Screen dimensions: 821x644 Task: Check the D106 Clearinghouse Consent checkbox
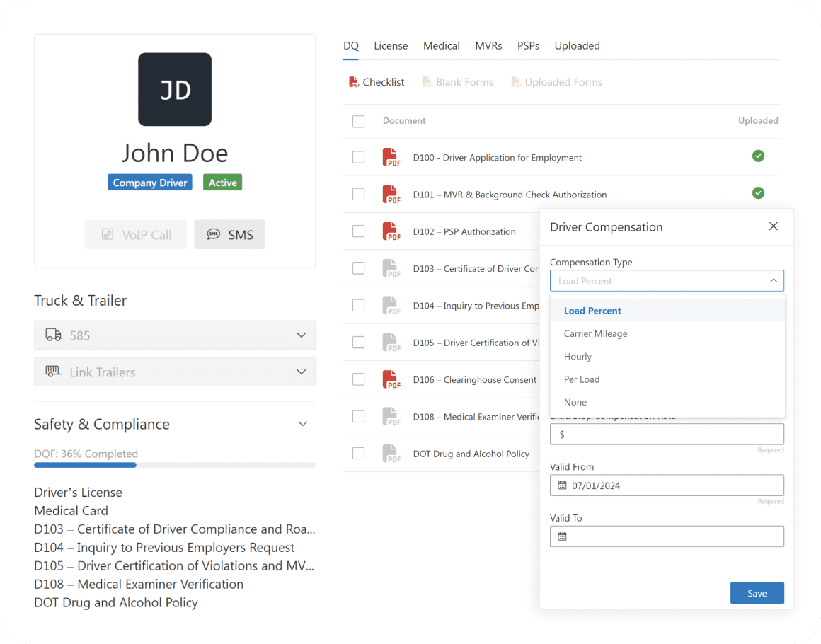[x=358, y=379]
